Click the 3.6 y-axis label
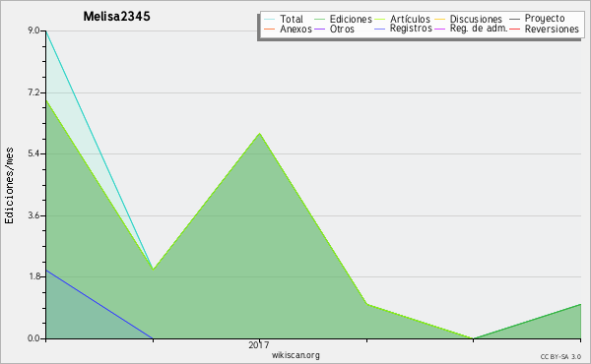 click(33, 215)
